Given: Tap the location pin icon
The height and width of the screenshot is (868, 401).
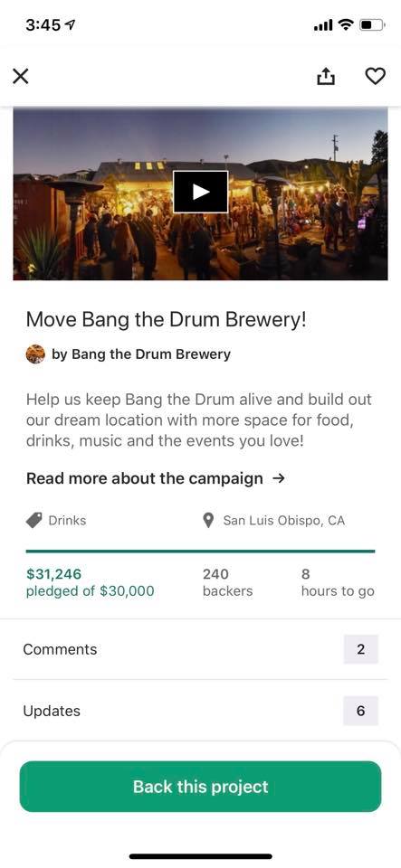Looking at the screenshot, I should (209, 521).
